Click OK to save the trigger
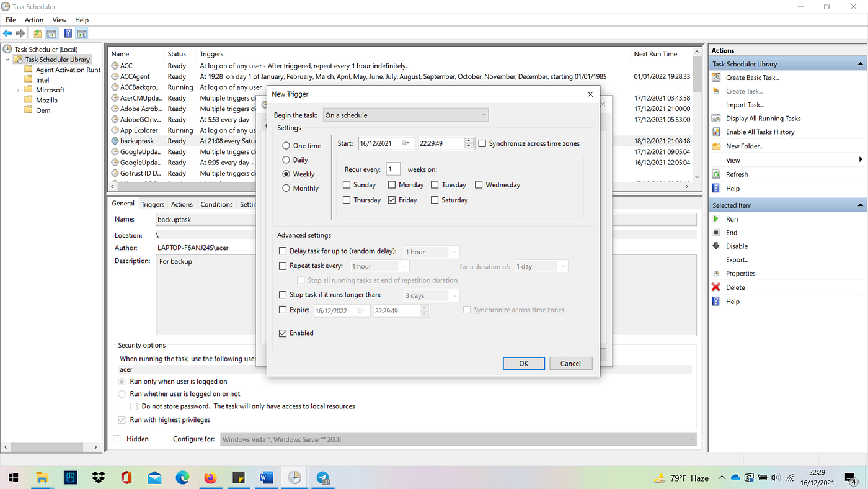Screen dimensions: 868x489 coord(523,363)
